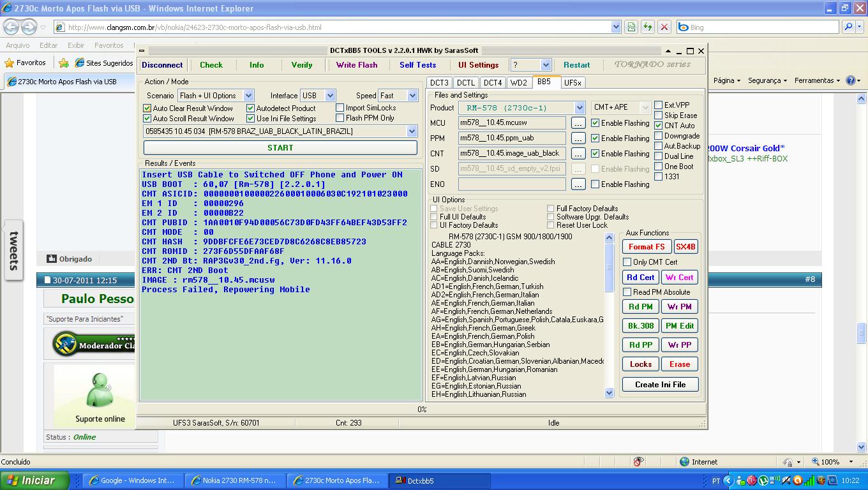Click browse button next to CNT file
This screenshot has width=868, height=490.
(578, 153)
